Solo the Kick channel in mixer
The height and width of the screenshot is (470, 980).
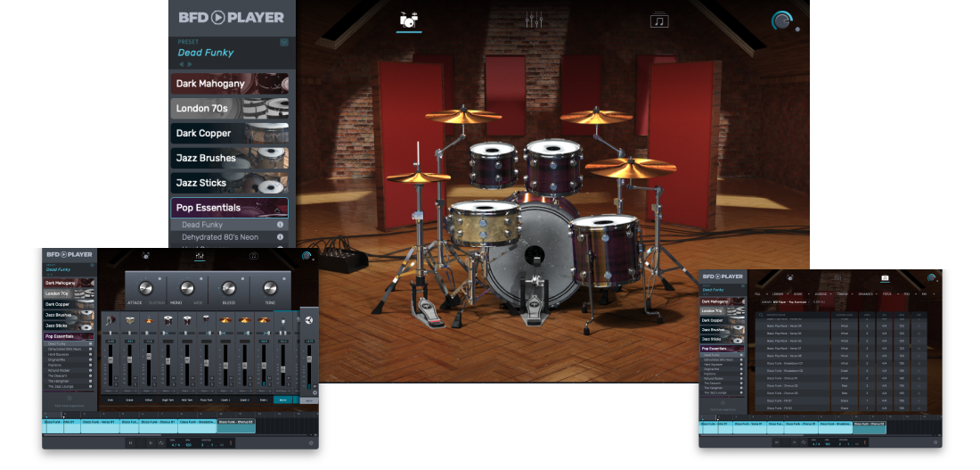click(x=116, y=384)
